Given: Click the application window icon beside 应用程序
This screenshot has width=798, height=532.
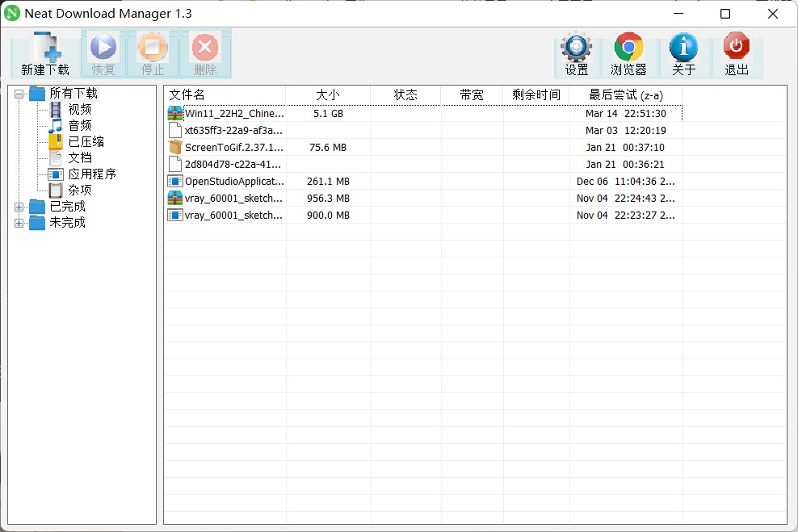Looking at the screenshot, I should 56,174.
